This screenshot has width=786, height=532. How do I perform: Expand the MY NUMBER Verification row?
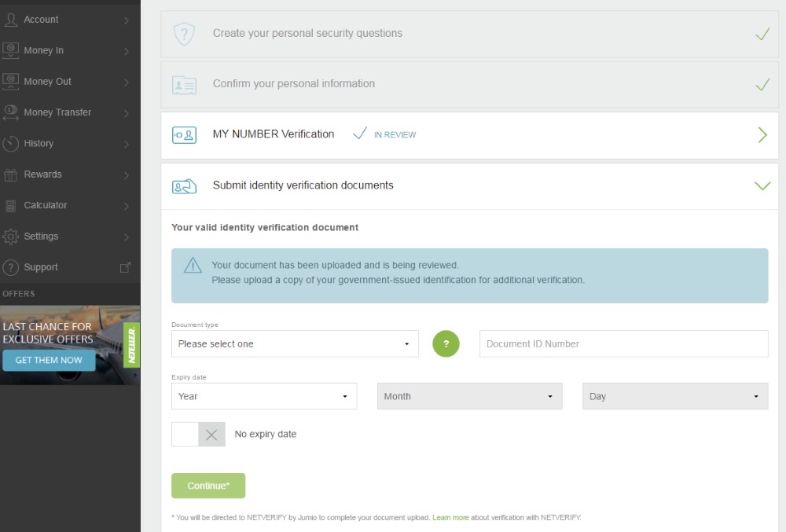[x=761, y=135]
